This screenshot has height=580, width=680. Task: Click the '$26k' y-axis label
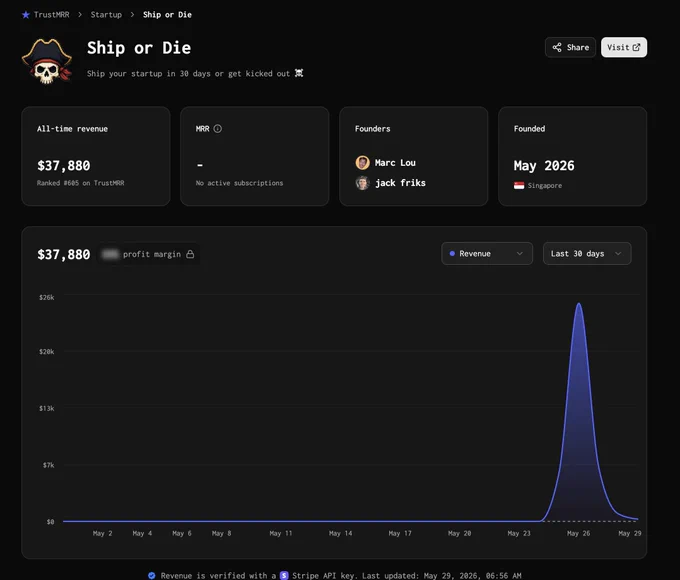coord(47,297)
